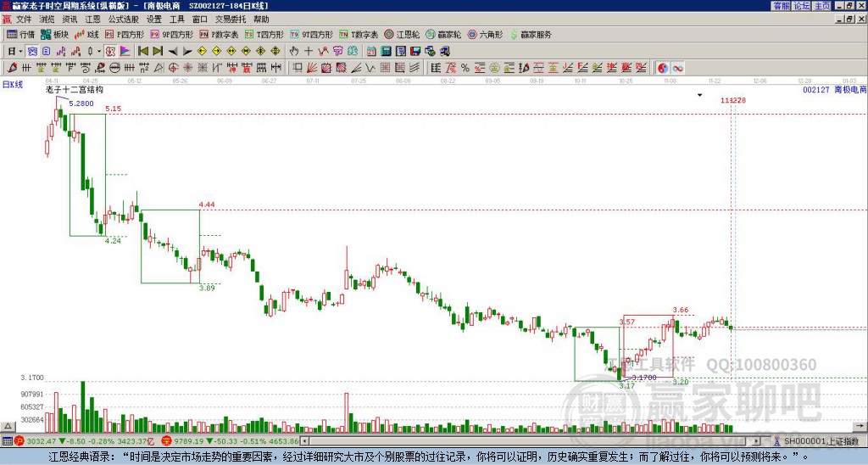Viewport: 868px width, 465px height.
Task: Click the 主页 homepage link
Action: click(x=821, y=6)
